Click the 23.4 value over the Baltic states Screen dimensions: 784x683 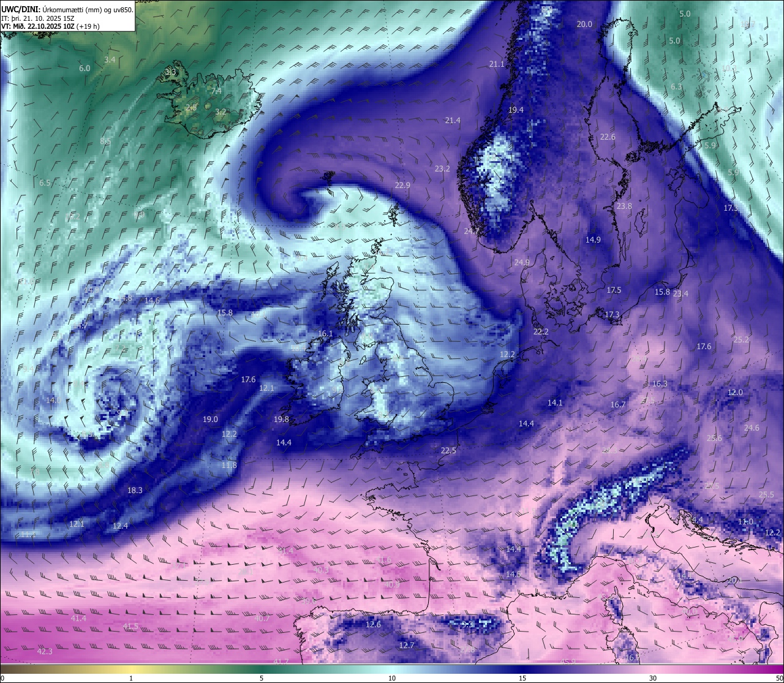pyautogui.click(x=680, y=294)
